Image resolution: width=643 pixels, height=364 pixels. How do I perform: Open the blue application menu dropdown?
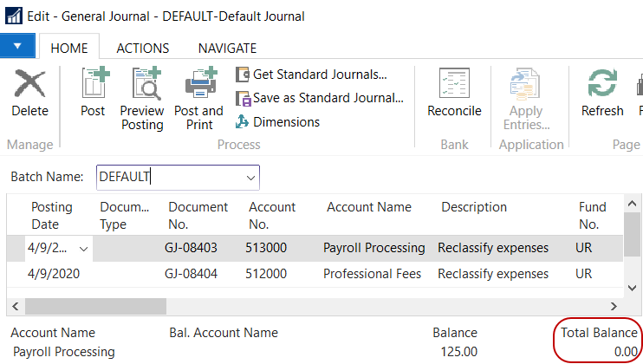(x=18, y=46)
